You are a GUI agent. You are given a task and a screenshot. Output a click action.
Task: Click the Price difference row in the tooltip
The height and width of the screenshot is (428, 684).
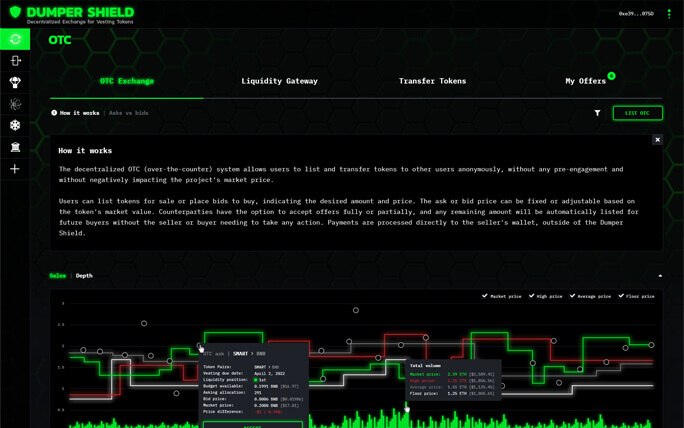[x=243, y=412]
